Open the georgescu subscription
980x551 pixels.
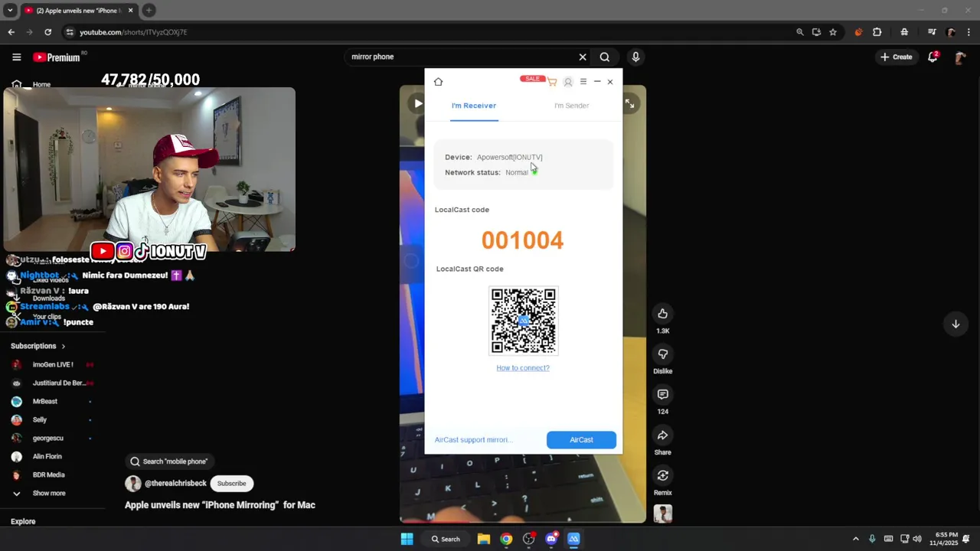coord(52,439)
